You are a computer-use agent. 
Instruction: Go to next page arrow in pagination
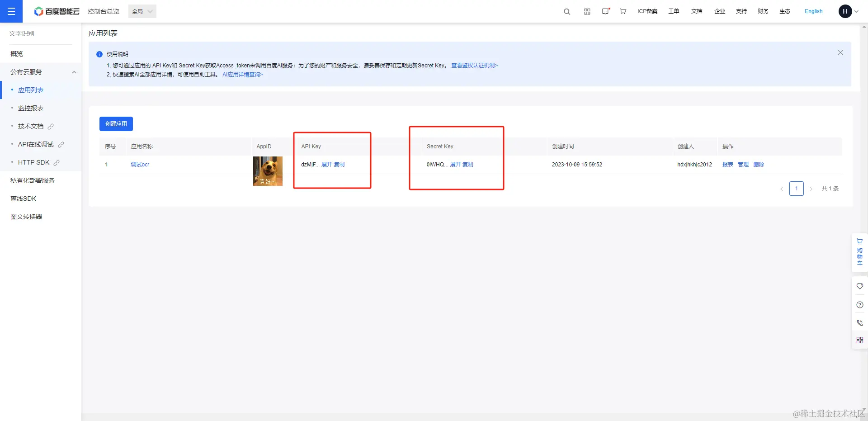tap(811, 189)
